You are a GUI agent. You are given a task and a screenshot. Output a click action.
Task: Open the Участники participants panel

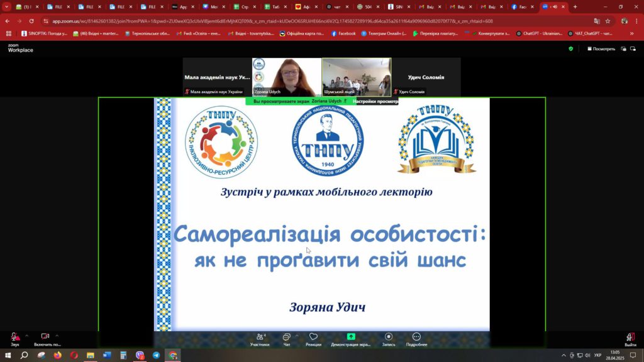[260, 339]
